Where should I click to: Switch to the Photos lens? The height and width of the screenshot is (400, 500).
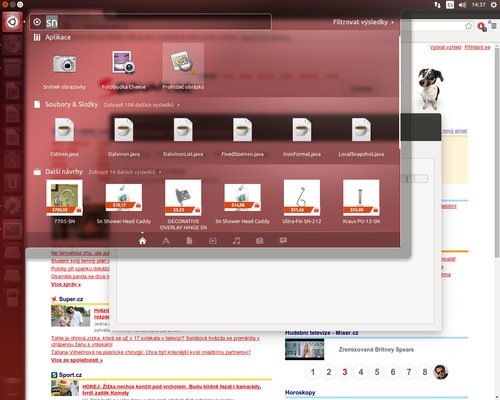260,241
